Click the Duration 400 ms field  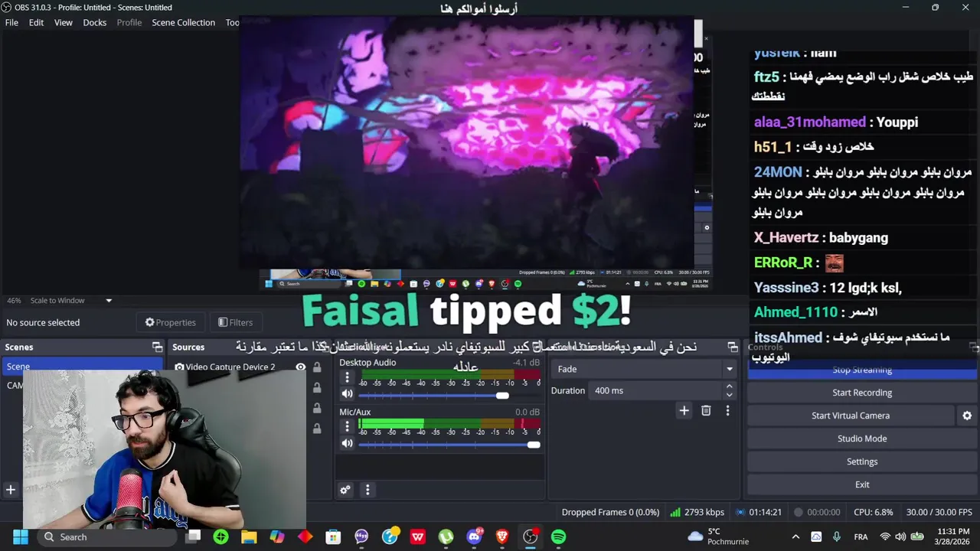point(656,390)
